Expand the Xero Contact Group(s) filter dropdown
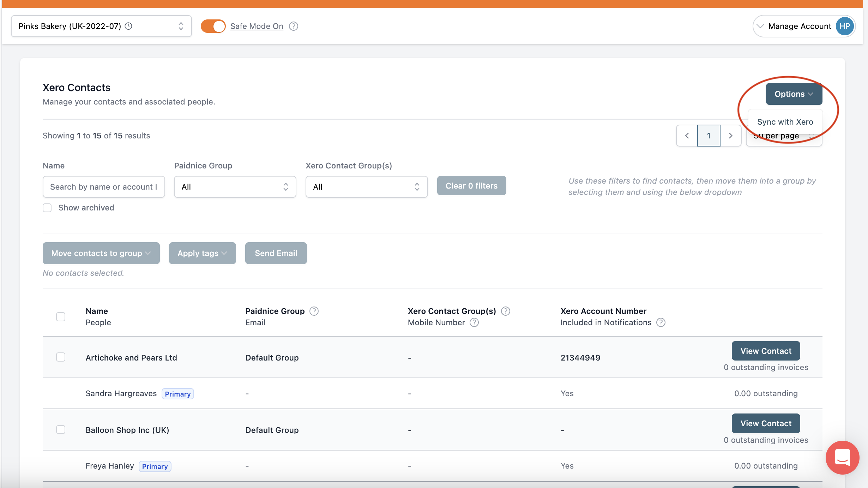 coord(366,186)
